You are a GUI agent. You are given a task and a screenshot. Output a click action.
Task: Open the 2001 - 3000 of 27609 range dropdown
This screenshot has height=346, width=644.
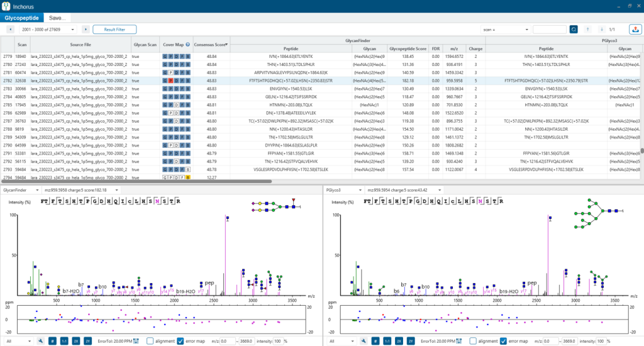tap(48, 29)
